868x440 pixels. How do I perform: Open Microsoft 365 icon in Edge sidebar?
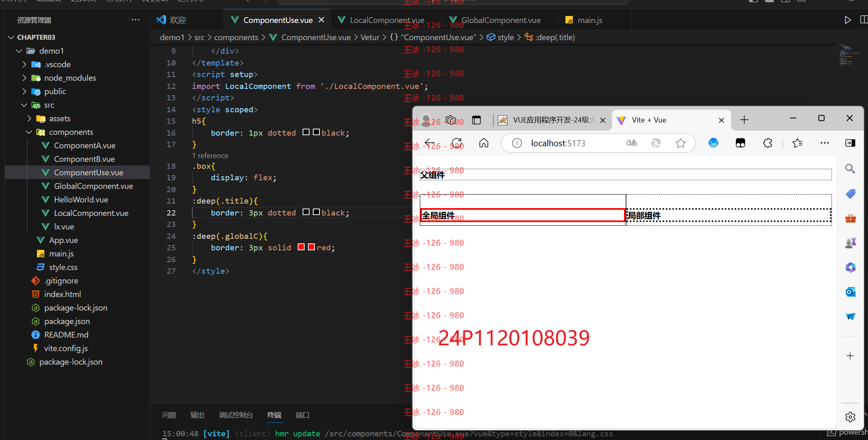click(x=850, y=268)
